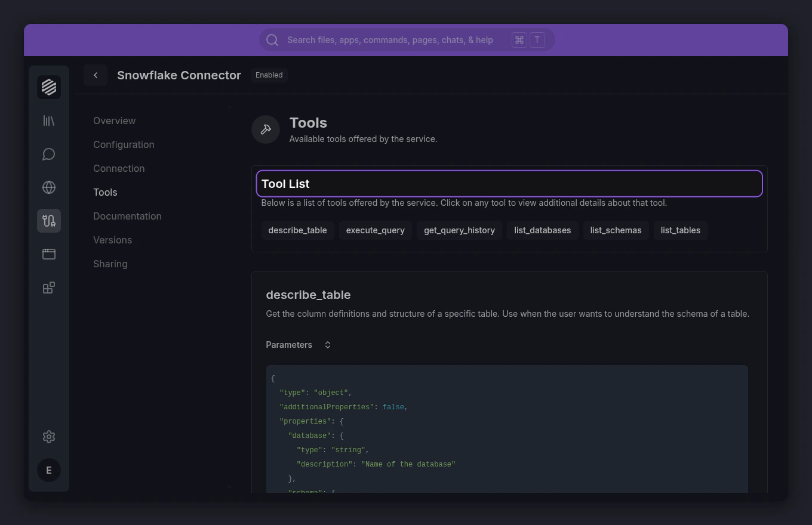Open the Versions section
The width and height of the screenshot is (812, 525).
pos(112,240)
